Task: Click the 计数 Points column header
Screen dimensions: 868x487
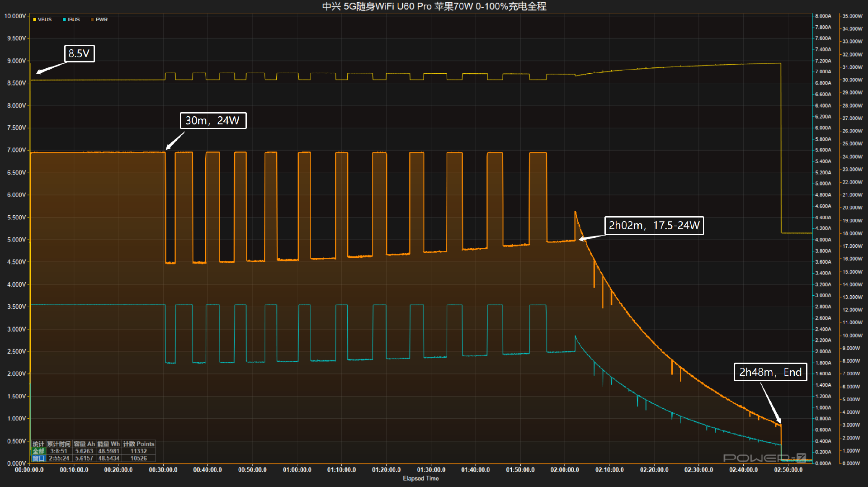Action: pos(139,444)
